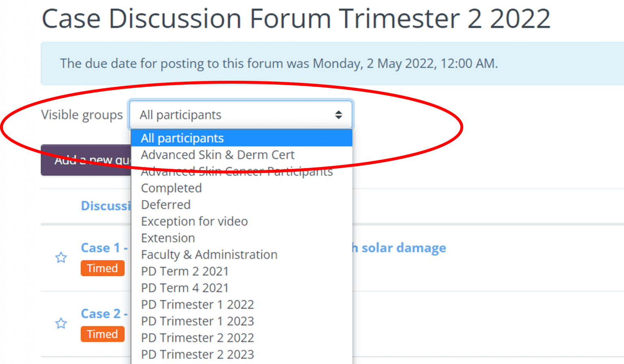
Task: Choose Advanced Skin & Derm Cert group
Action: (x=218, y=155)
